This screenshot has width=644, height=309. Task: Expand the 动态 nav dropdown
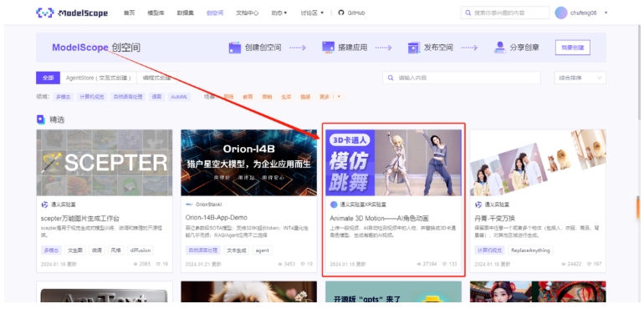tap(279, 13)
